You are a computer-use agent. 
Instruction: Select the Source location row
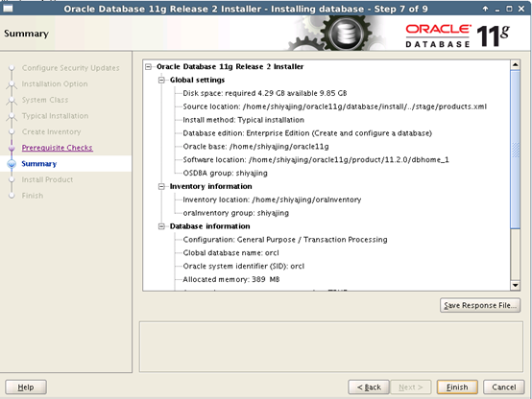[x=334, y=106]
